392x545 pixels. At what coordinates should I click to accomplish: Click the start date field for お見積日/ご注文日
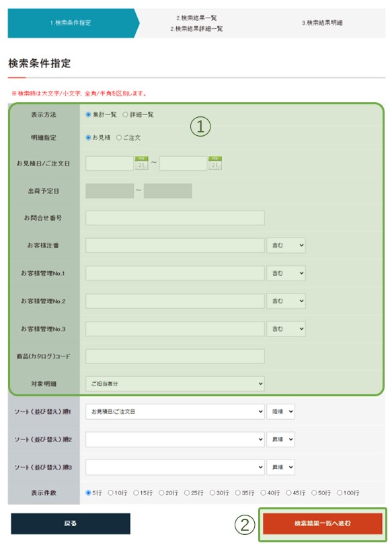pyautogui.click(x=110, y=163)
